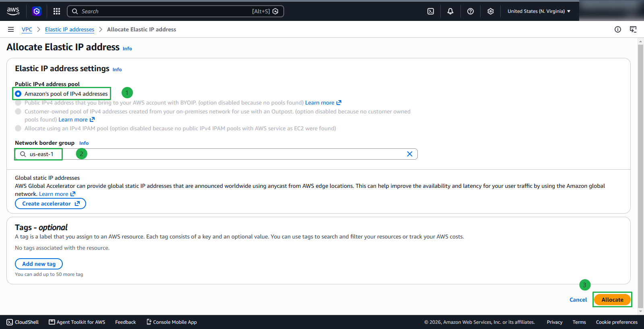Toggle the side navigation hamburger menu
Screen dimensions: 644x329
[11, 29]
